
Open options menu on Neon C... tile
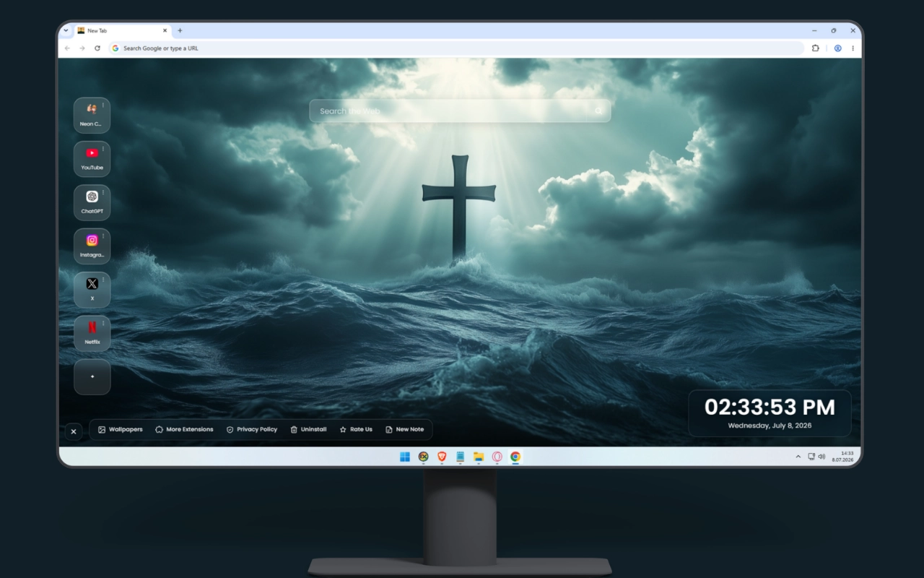click(103, 105)
